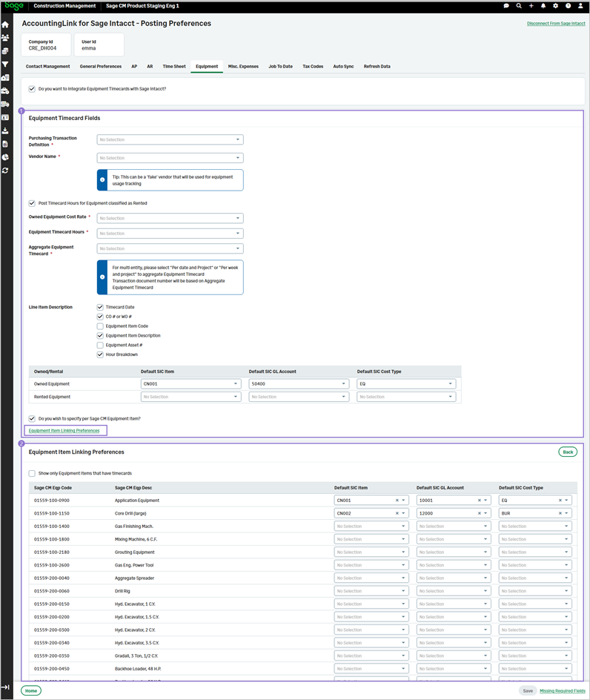Expand sidebar with arrow icon at bottom

tap(5, 687)
